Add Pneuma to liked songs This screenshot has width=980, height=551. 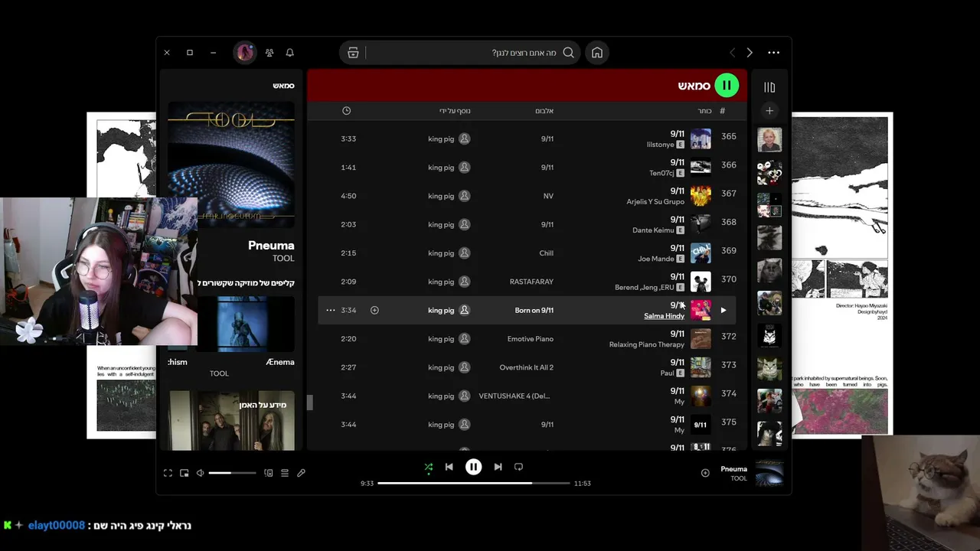pos(705,473)
